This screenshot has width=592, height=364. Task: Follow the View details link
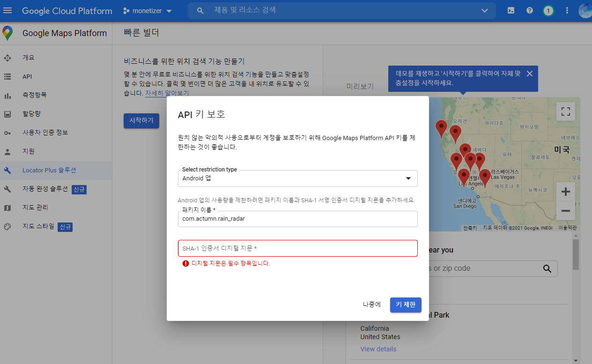pos(378,349)
